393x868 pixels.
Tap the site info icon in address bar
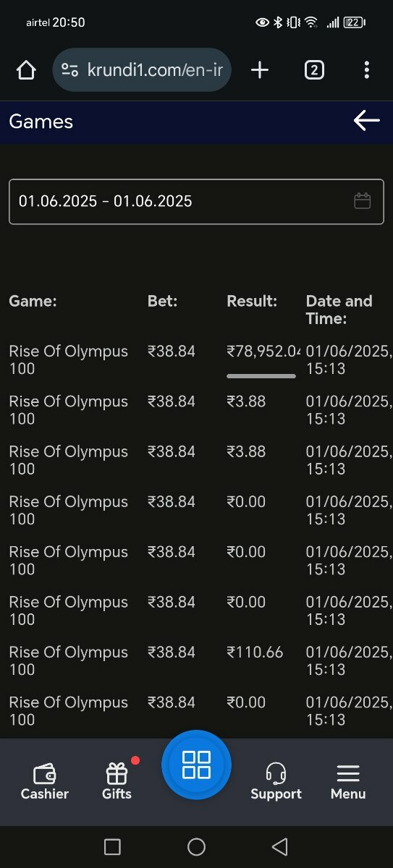[69, 70]
